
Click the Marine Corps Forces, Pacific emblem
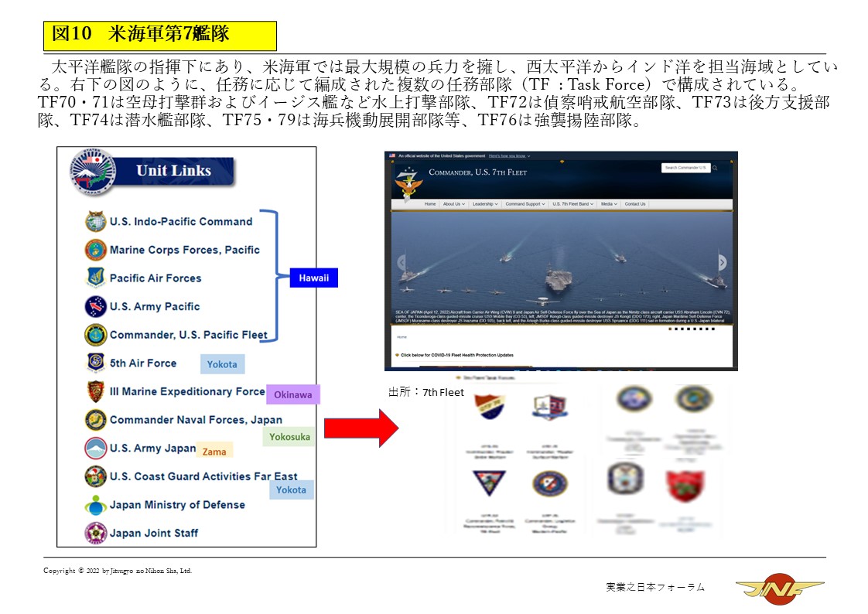pos(96,250)
